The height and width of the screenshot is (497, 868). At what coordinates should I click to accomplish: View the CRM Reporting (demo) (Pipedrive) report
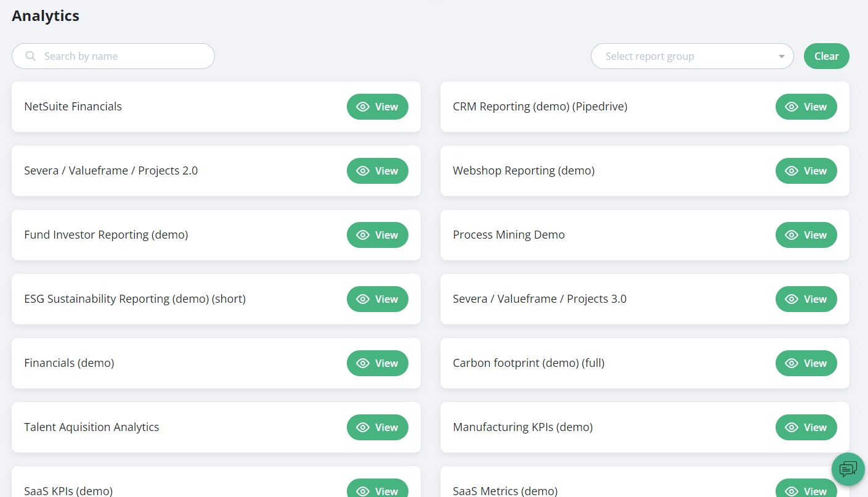coord(806,107)
